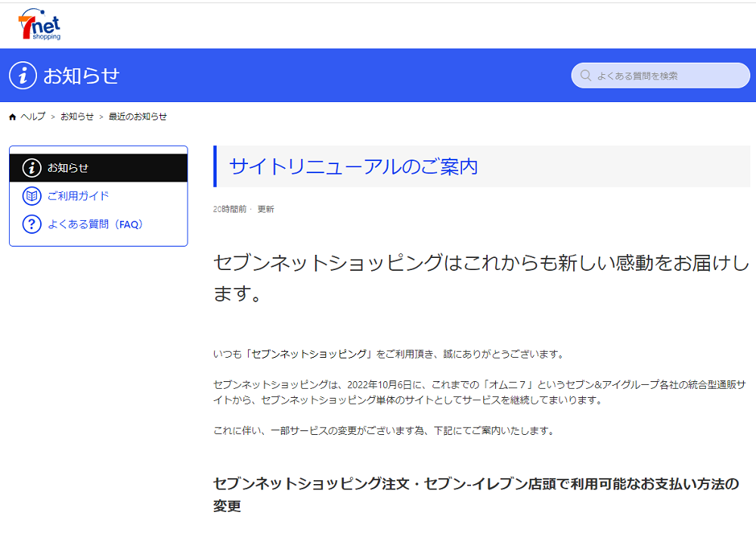Screen dimensions: 756x537
Task: Click the book icon for ご利用ガイド
Action: (x=32, y=196)
